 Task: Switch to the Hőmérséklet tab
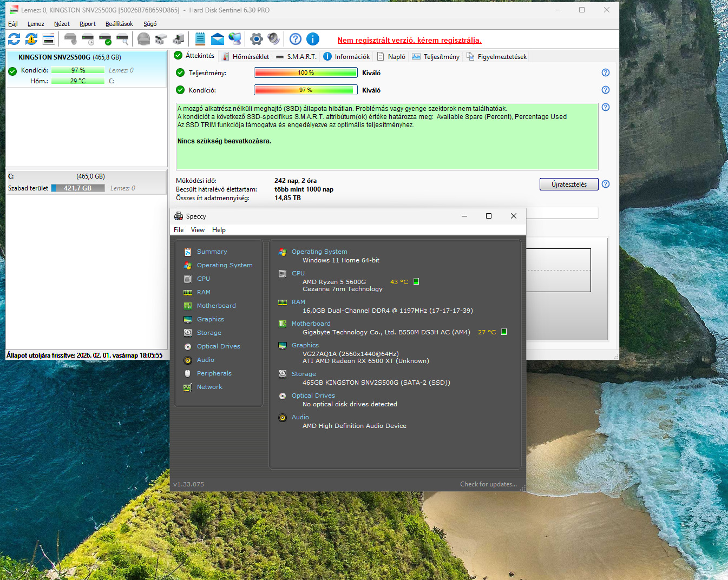[245, 56]
